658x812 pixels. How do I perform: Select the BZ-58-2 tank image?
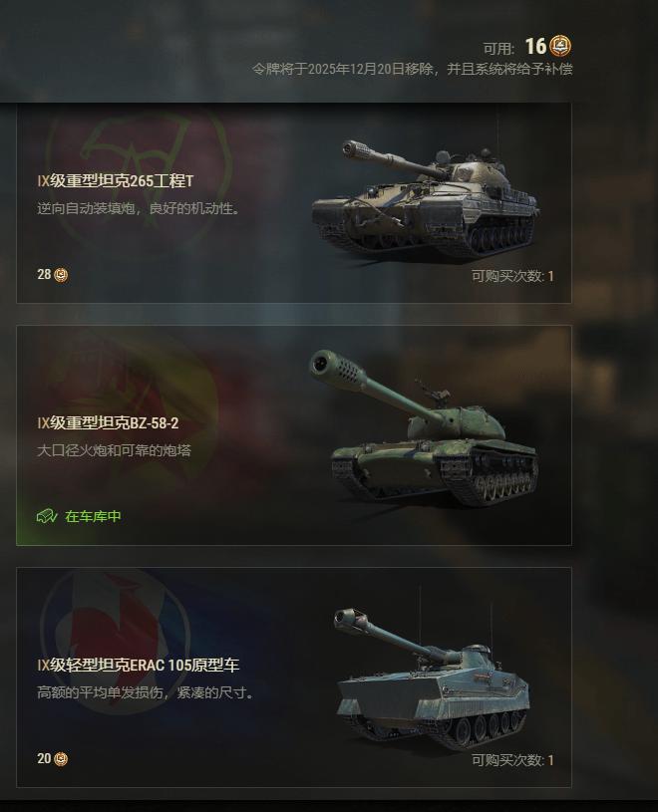coord(425,428)
